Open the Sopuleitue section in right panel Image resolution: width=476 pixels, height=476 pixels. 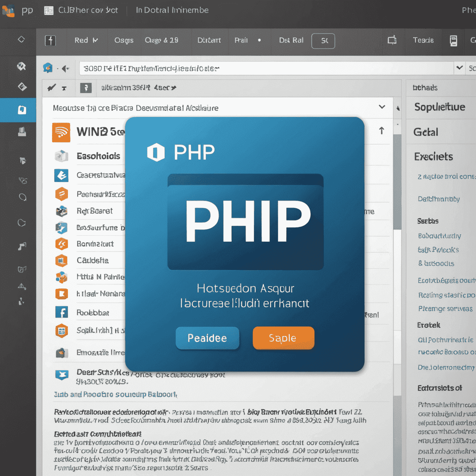439,107
